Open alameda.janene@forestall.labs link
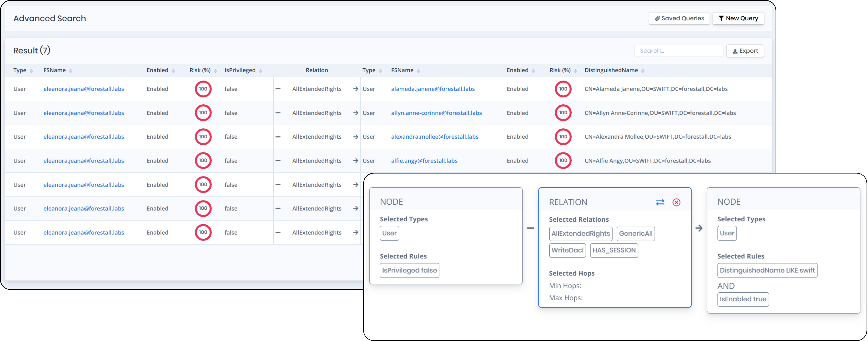868x341 pixels. pos(433,89)
